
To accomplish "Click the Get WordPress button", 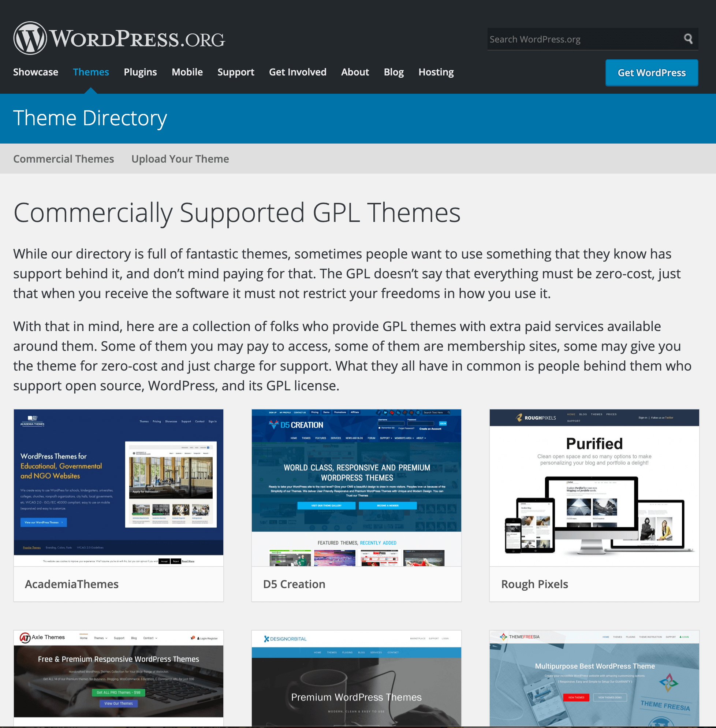I will [652, 72].
